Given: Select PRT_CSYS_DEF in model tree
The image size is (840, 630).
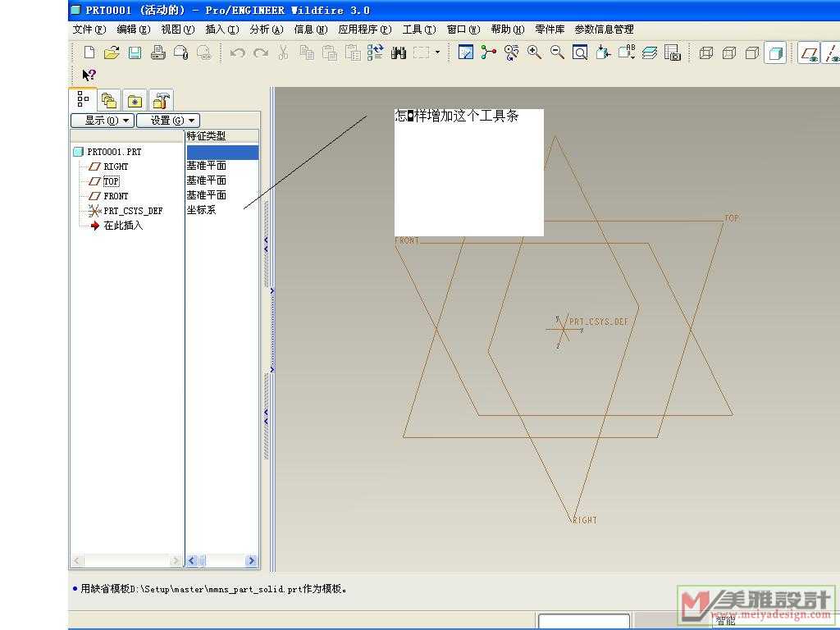Looking at the screenshot, I should pos(126,211).
